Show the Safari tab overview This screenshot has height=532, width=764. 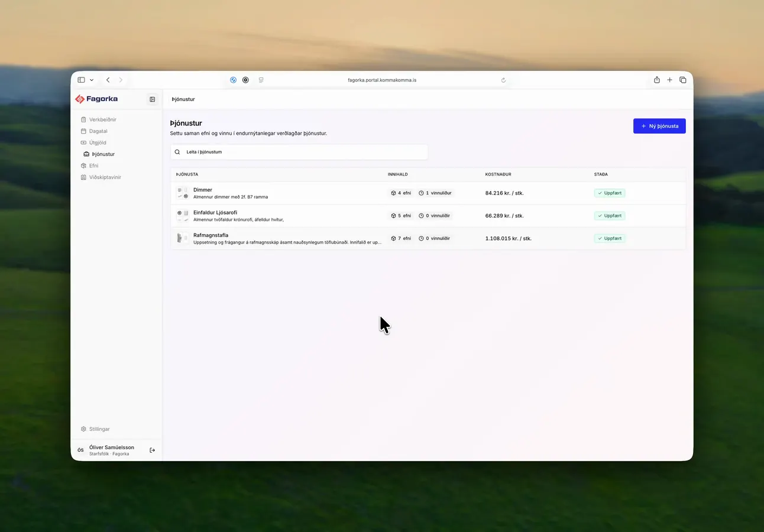(x=683, y=80)
